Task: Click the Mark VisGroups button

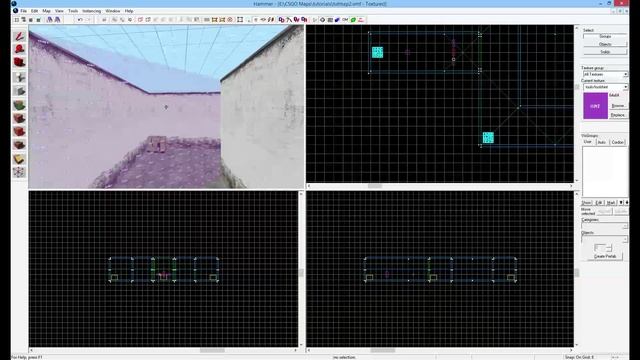Action: pyautogui.click(x=611, y=202)
